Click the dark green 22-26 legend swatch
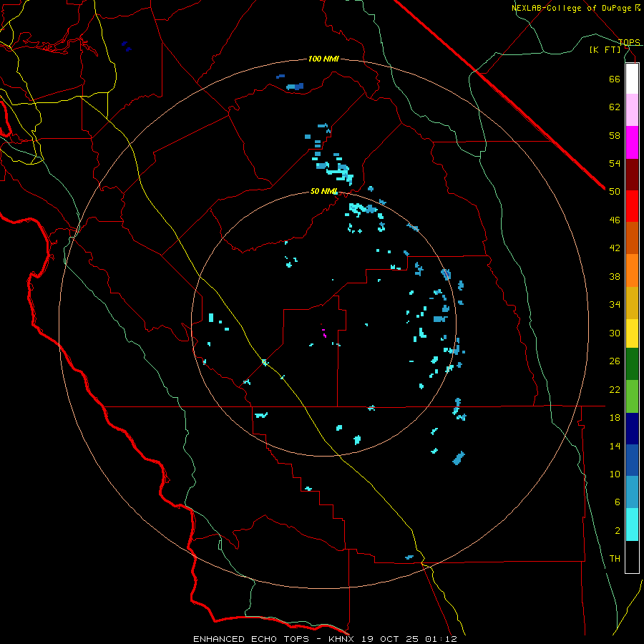644x644 pixels. coord(632,364)
